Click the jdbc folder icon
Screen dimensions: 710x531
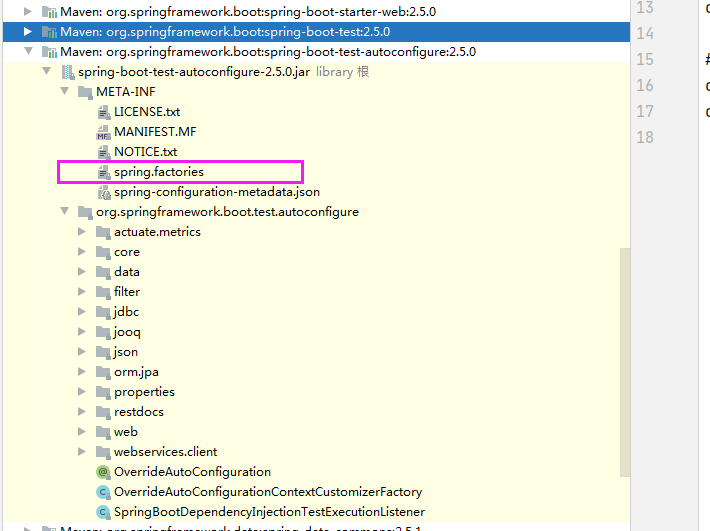click(103, 312)
